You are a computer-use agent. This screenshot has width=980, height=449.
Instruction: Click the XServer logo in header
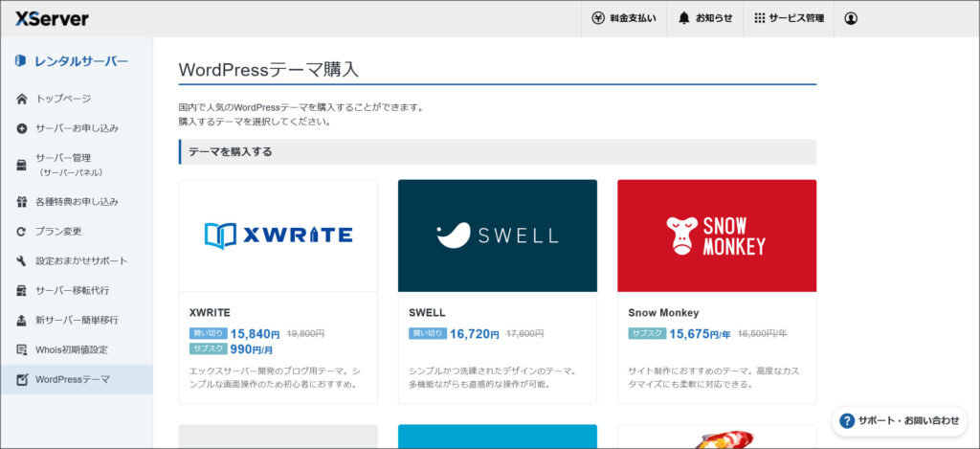52,18
